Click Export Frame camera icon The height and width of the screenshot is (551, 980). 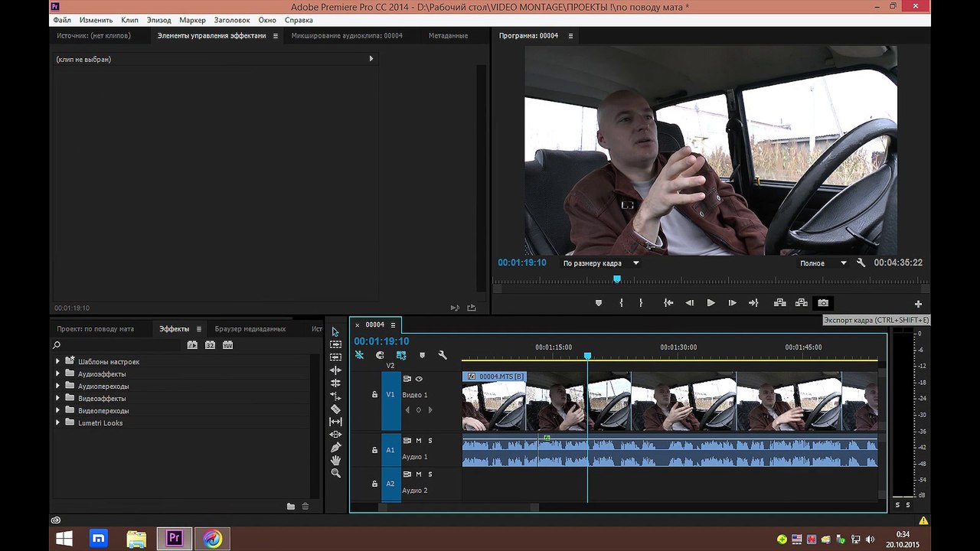823,303
